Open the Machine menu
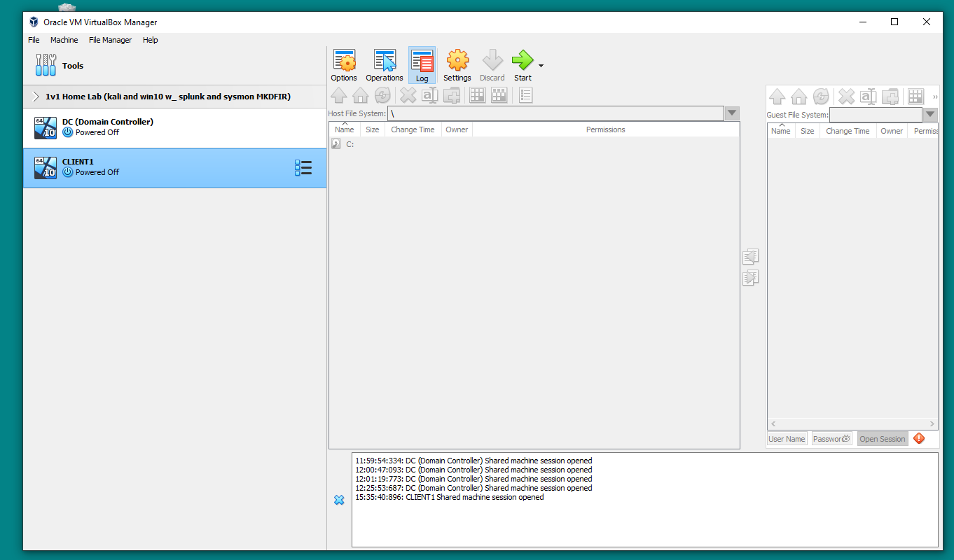 point(64,40)
